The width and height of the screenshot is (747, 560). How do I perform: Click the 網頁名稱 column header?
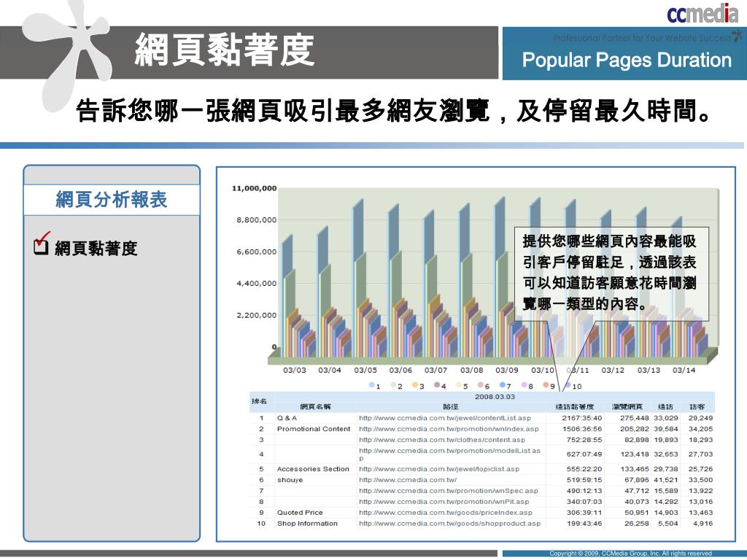point(315,407)
